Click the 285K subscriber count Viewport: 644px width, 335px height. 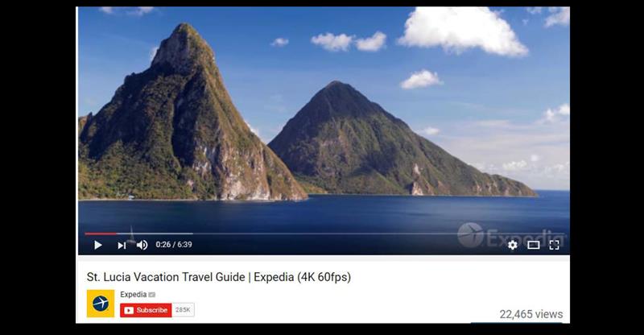[x=184, y=310]
